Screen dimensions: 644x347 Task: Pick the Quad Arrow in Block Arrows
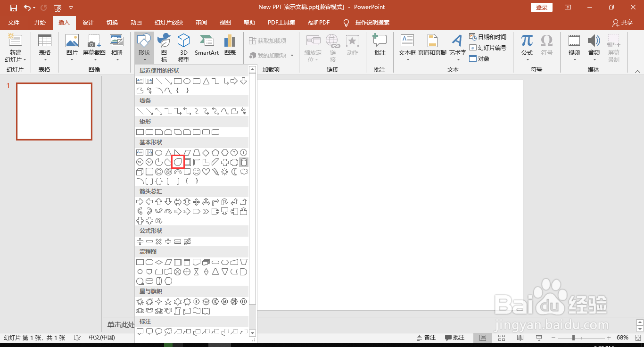[x=197, y=202]
